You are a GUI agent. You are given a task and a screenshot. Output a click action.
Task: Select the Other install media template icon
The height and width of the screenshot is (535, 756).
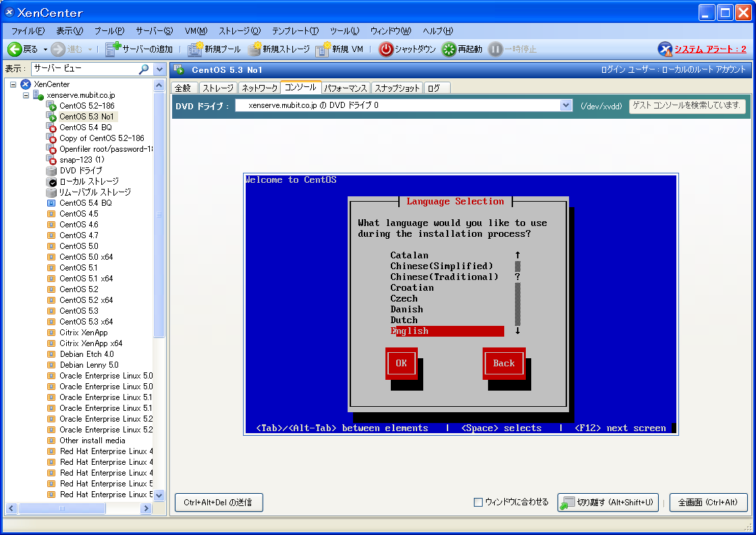pyautogui.click(x=51, y=441)
